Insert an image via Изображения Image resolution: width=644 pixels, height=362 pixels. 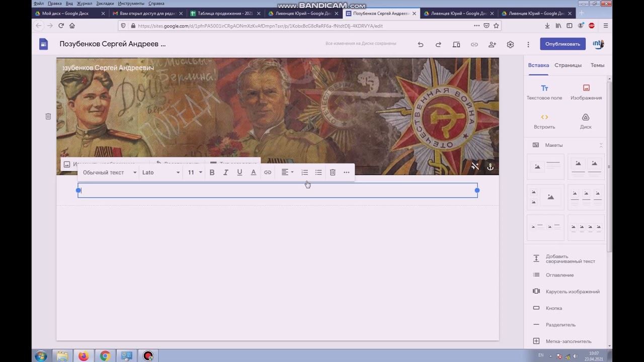tap(586, 93)
